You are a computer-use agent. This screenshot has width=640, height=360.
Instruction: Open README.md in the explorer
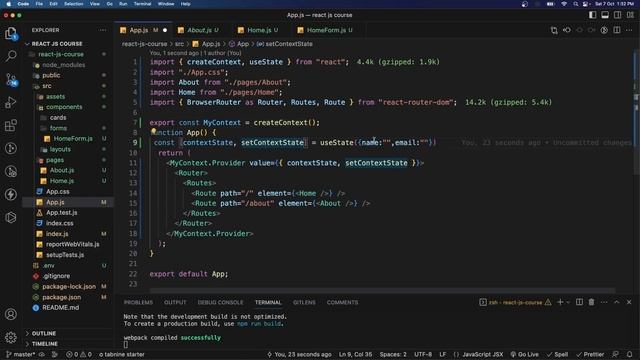point(60,308)
